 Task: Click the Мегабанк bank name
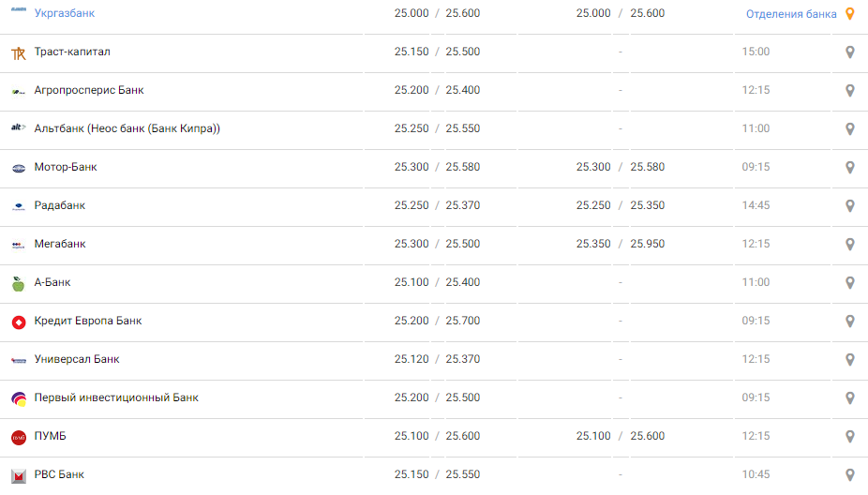click(60, 244)
